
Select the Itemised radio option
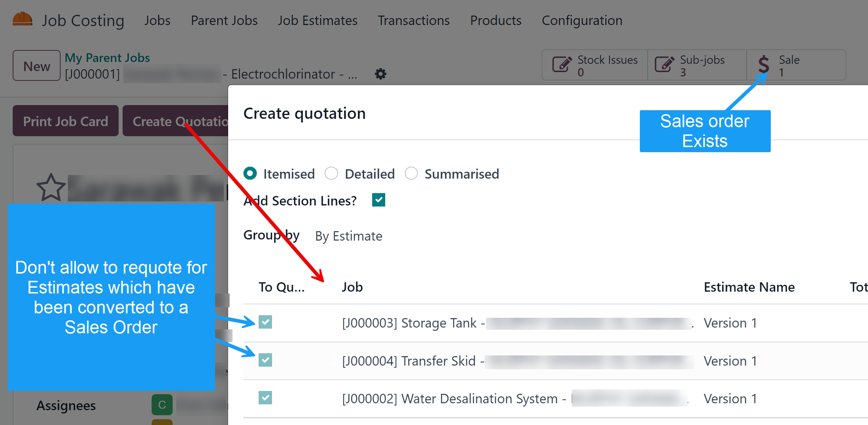250,174
